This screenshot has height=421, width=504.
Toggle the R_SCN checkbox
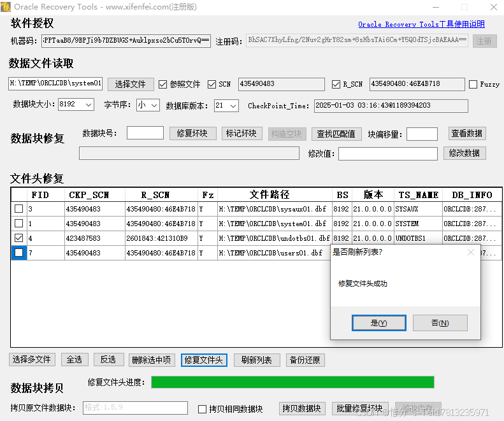click(336, 85)
